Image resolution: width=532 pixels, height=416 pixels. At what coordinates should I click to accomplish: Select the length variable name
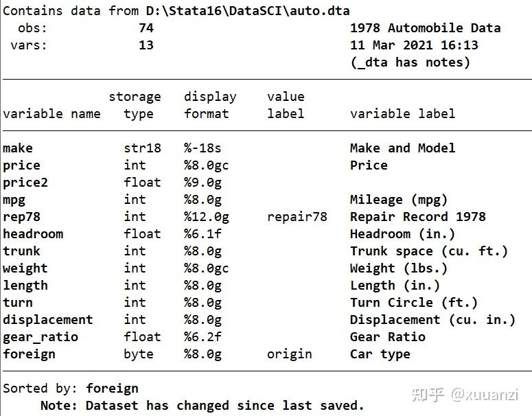(25, 286)
